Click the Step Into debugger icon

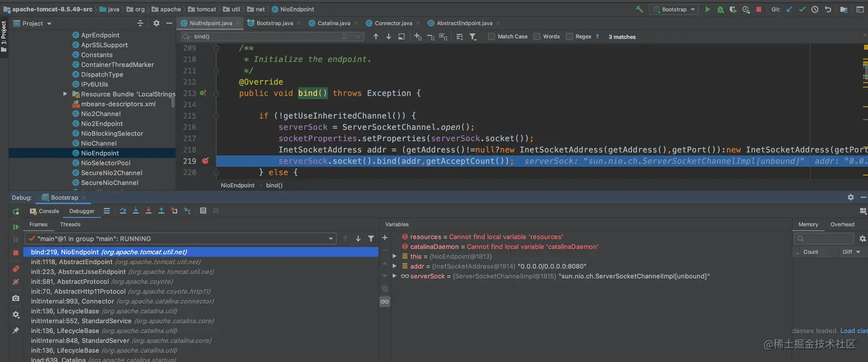point(135,211)
